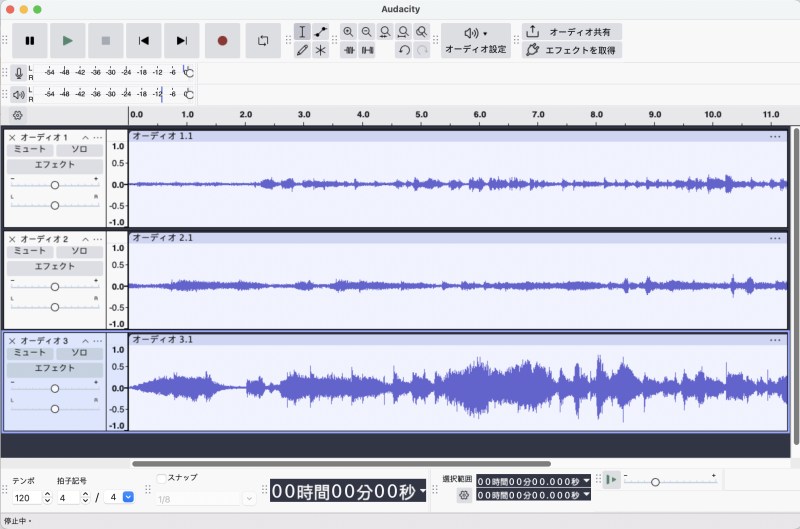Click the 5.0 mark on timeline ruler

click(x=421, y=115)
